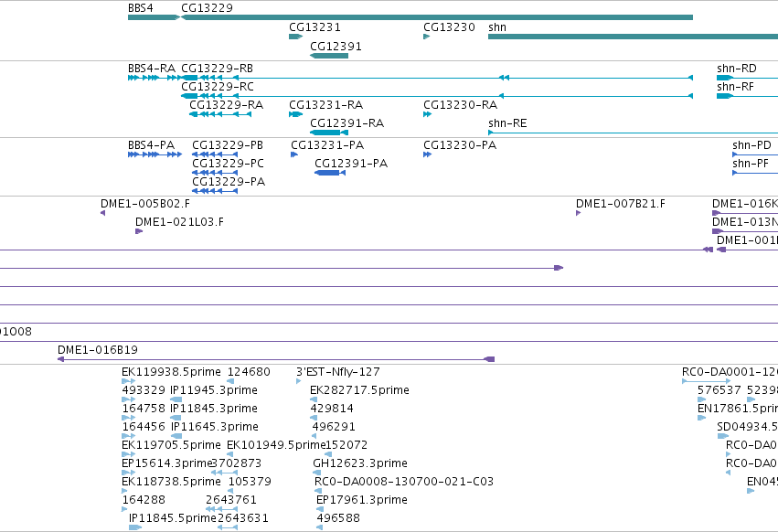Click EST label EK119938.5prime

coord(171,372)
